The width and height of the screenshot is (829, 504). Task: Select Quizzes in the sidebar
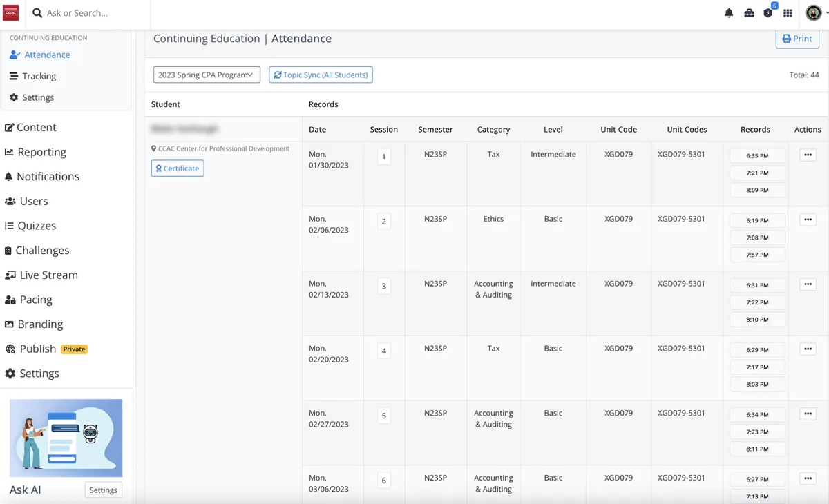[36, 225]
